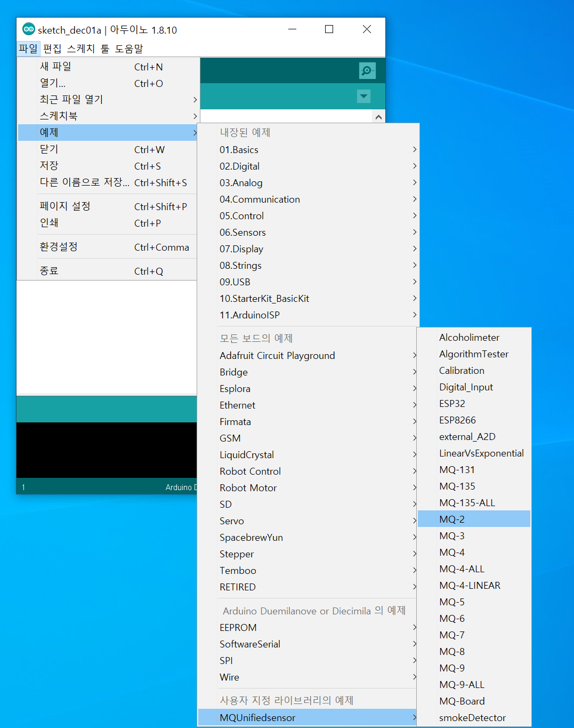The width and height of the screenshot is (574, 728).
Task: Choose 종료 to quit
Action: click(x=108, y=271)
